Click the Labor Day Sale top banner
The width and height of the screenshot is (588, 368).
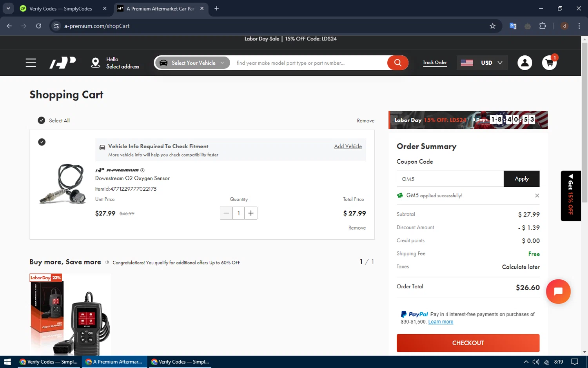click(290, 39)
